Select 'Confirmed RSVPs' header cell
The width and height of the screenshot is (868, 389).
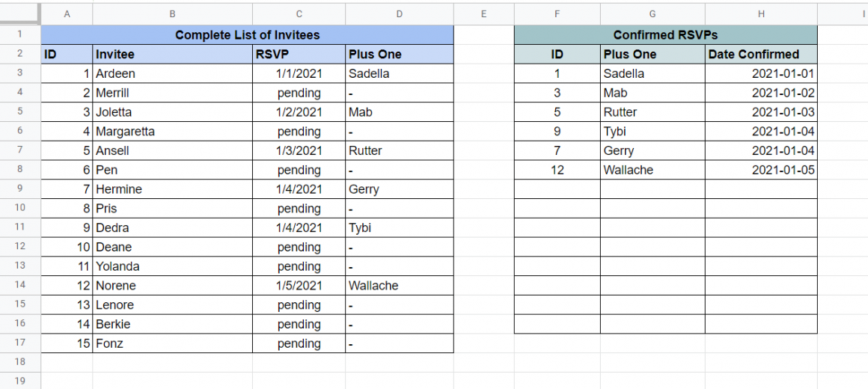pos(665,35)
